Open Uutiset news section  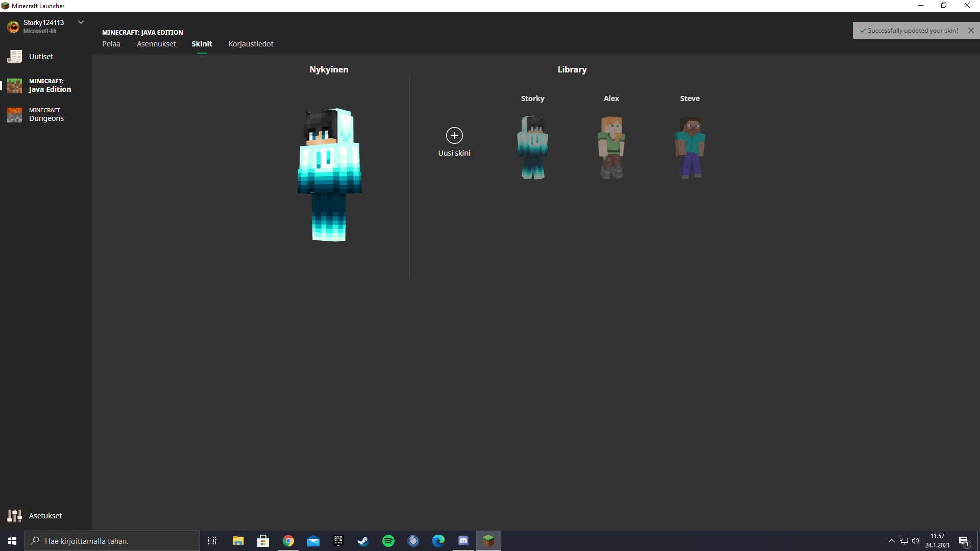[x=41, y=57]
